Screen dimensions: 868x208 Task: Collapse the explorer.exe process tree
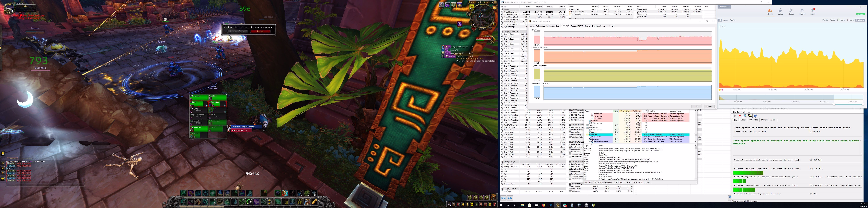coord(585,135)
